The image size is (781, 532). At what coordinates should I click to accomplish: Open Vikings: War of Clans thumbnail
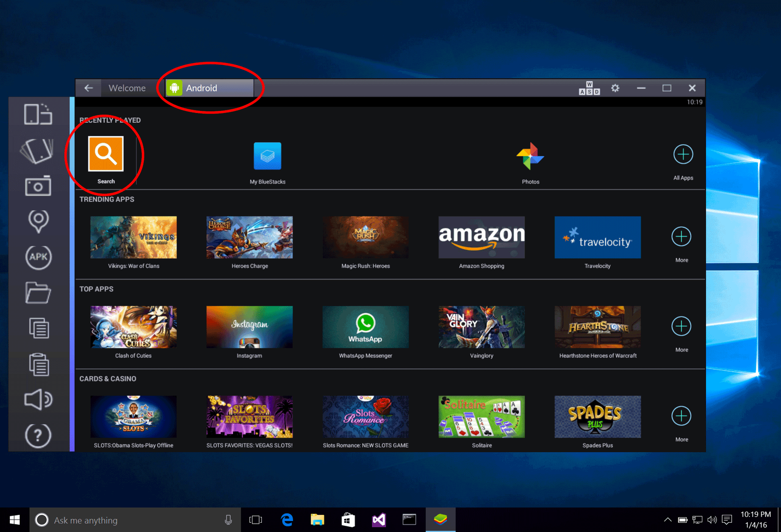pos(133,237)
